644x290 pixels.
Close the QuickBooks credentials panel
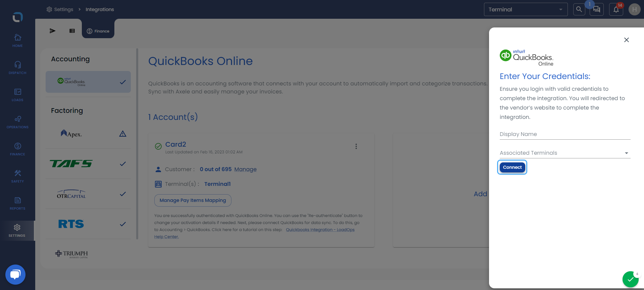626,40
